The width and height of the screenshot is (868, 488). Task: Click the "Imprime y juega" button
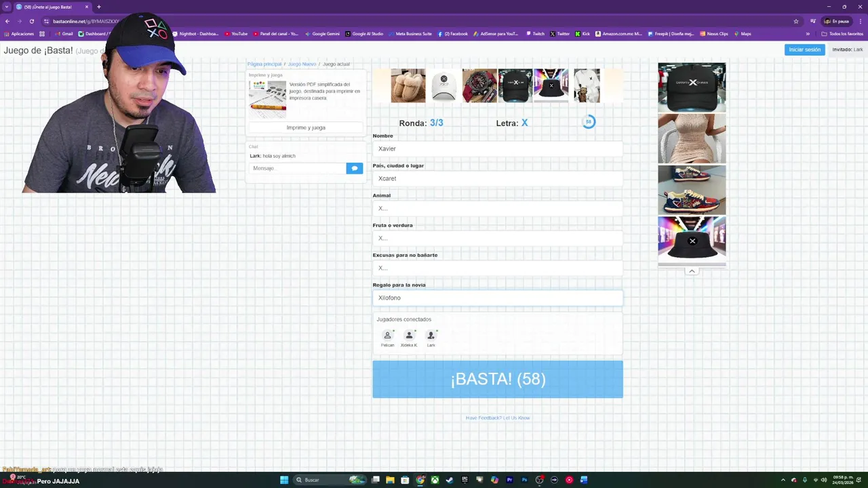point(306,127)
